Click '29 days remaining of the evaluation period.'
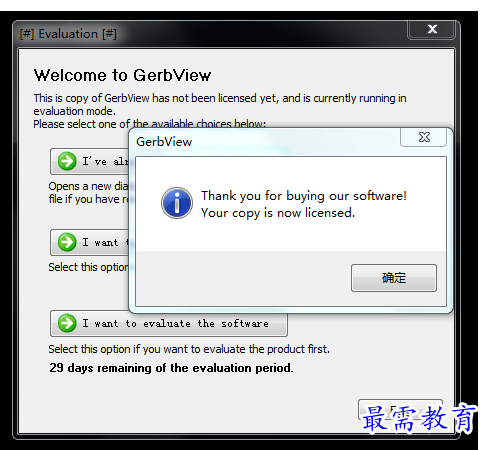The height and width of the screenshot is (450, 484). 171,368
